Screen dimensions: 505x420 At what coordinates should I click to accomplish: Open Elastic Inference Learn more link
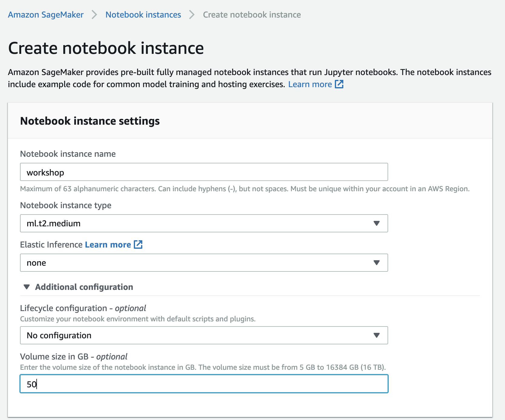108,244
